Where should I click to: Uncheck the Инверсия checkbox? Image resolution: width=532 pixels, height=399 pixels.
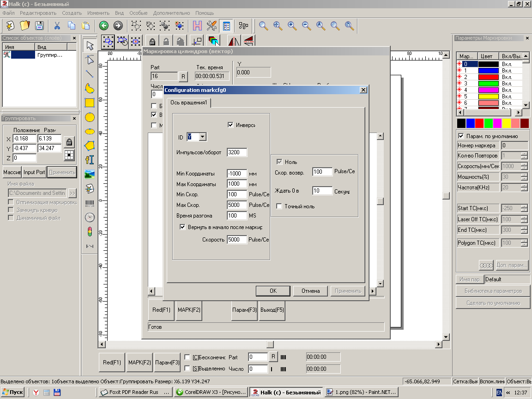(231, 125)
